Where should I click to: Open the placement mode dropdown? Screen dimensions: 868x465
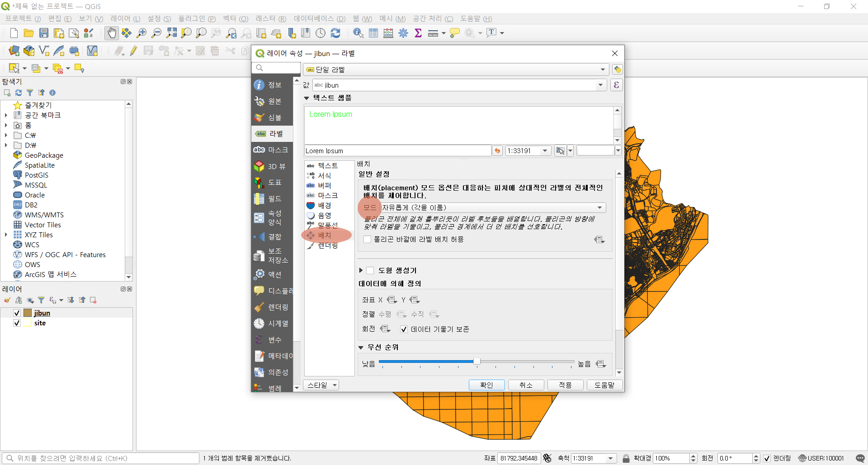coord(493,207)
